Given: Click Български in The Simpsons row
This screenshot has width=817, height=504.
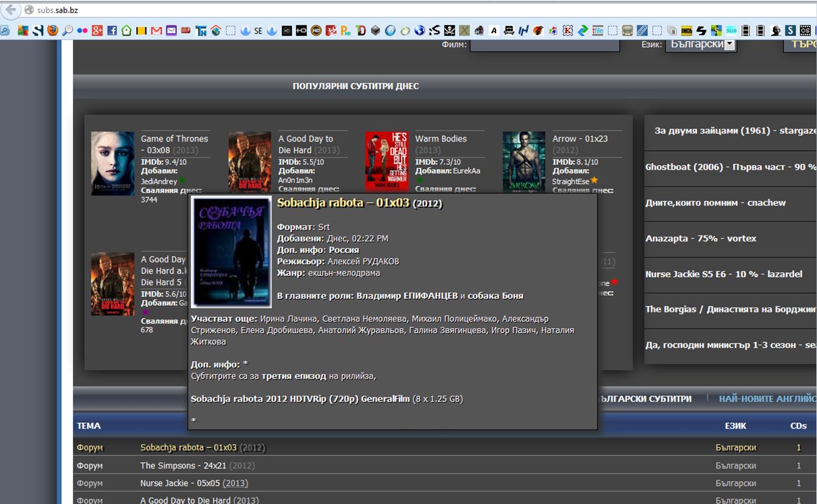Looking at the screenshot, I should point(736,466).
